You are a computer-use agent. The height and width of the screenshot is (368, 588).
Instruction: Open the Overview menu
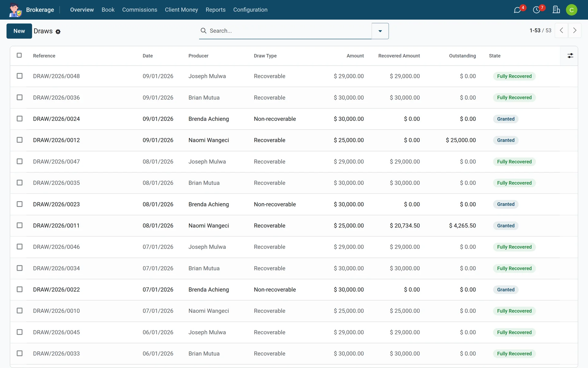[x=82, y=10]
